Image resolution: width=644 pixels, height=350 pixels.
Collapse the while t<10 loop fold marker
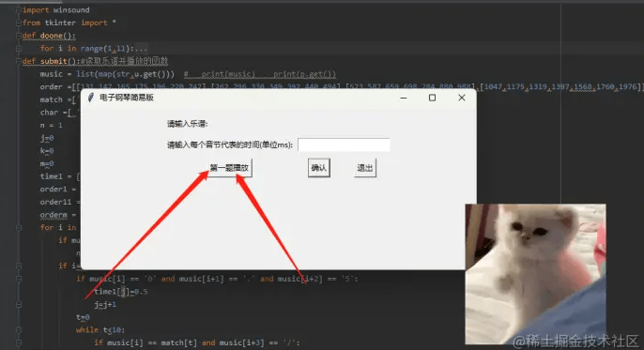[x=19, y=330]
